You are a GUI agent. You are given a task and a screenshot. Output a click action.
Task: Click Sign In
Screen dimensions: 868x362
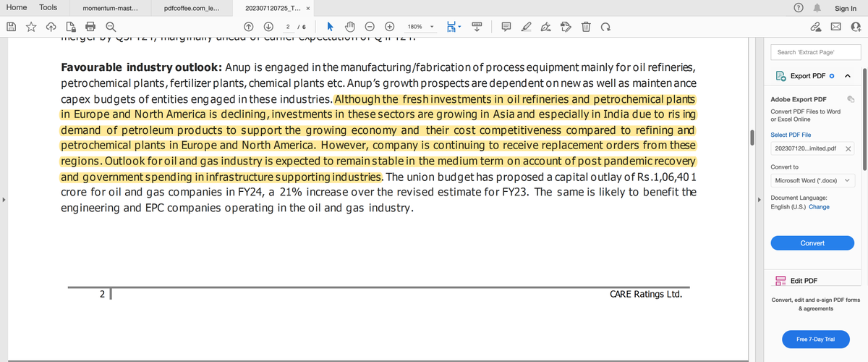pyautogui.click(x=846, y=8)
